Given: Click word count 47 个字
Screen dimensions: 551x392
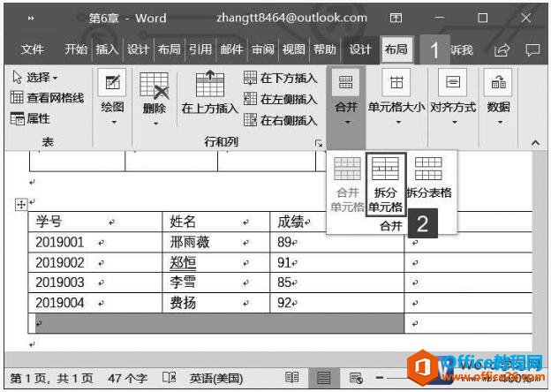Looking at the screenshot, I should 127,378.
